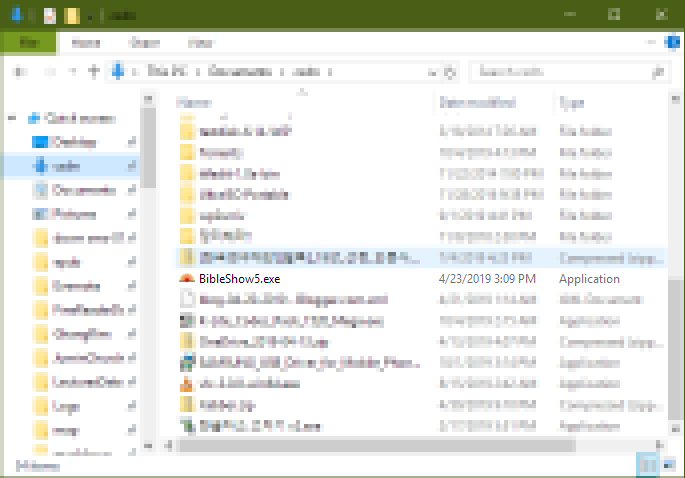The image size is (685, 478).
Task: Open the View ribbon tab
Action: [201, 44]
